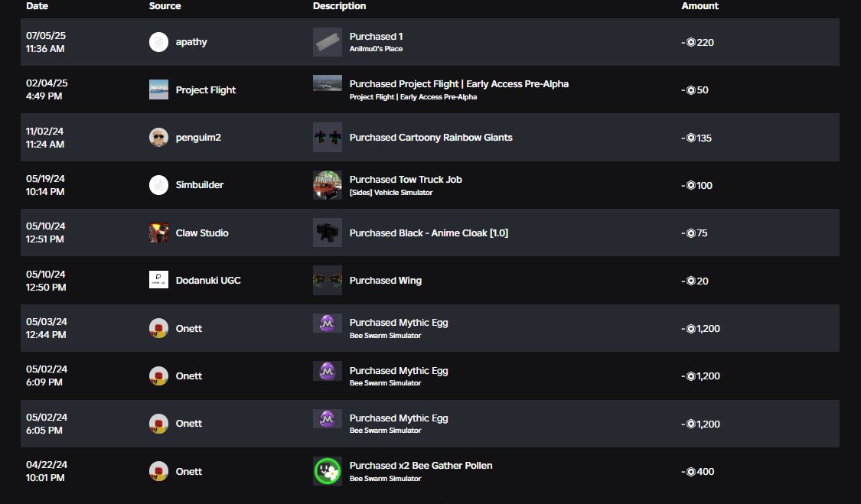The height and width of the screenshot is (504, 861).
Task: Open the [Sides] Vehicle Simulator link
Action: (x=391, y=193)
